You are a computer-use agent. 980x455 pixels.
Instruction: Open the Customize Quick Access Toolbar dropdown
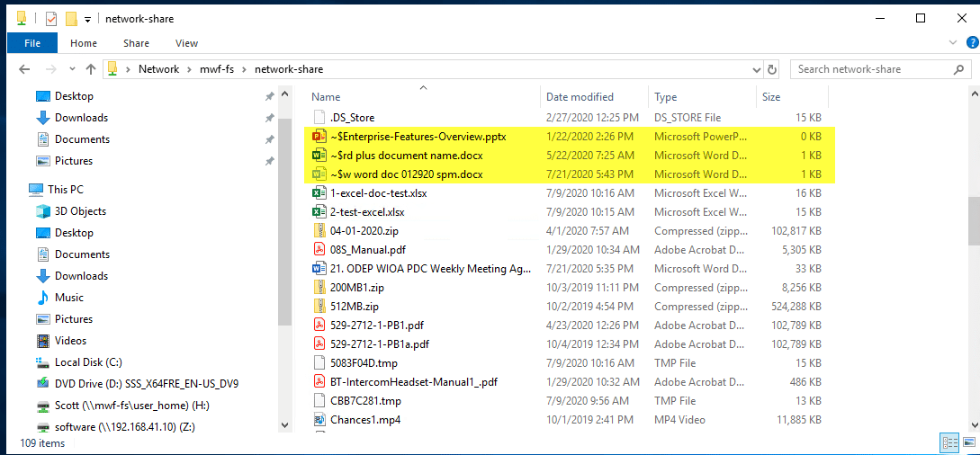point(87,19)
